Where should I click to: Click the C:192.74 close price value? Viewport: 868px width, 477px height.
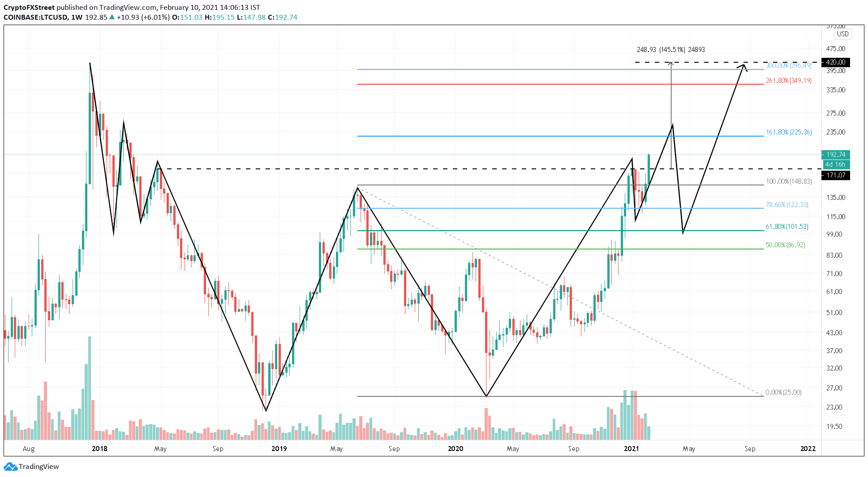[x=283, y=17]
